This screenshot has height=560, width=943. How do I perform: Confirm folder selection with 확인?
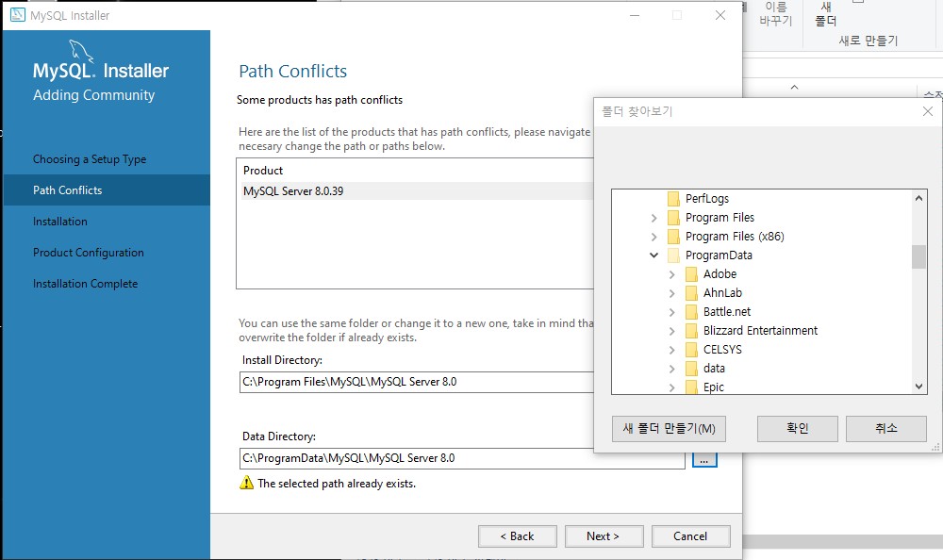(x=798, y=429)
